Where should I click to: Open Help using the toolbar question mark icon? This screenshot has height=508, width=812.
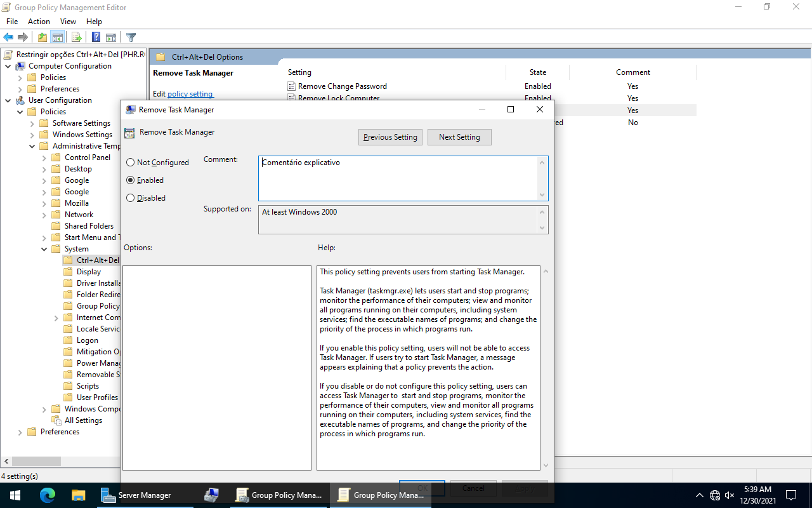[96, 37]
